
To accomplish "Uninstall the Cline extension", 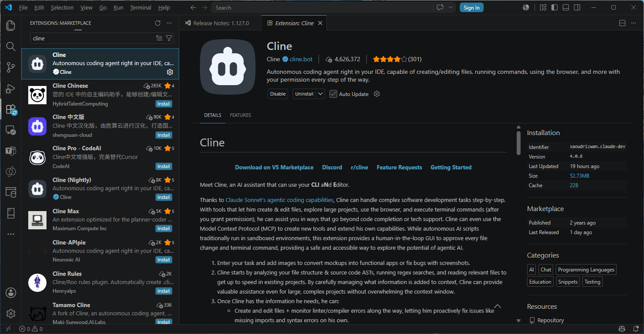I will click(x=304, y=94).
